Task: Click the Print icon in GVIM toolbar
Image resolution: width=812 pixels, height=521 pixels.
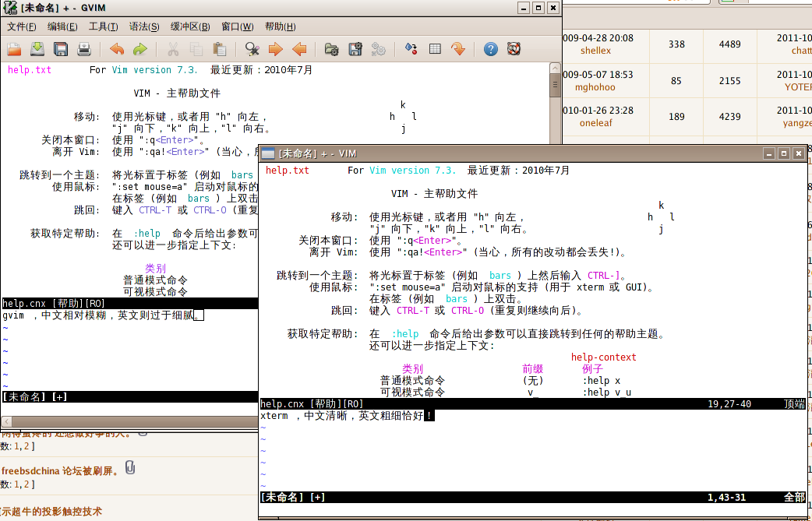Action: [x=84, y=49]
